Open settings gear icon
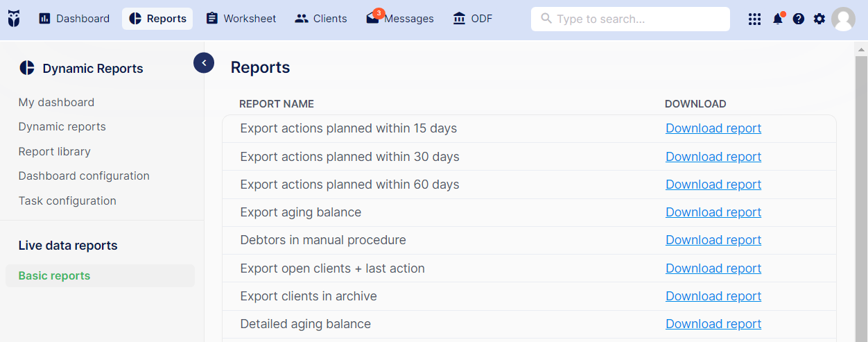This screenshot has height=342, width=868. click(819, 19)
